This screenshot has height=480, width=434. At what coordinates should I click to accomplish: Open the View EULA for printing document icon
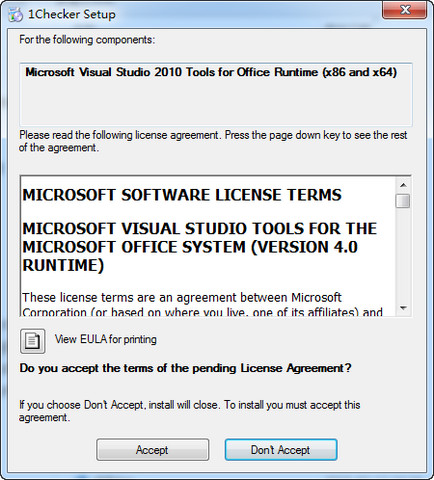(x=33, y=341)
